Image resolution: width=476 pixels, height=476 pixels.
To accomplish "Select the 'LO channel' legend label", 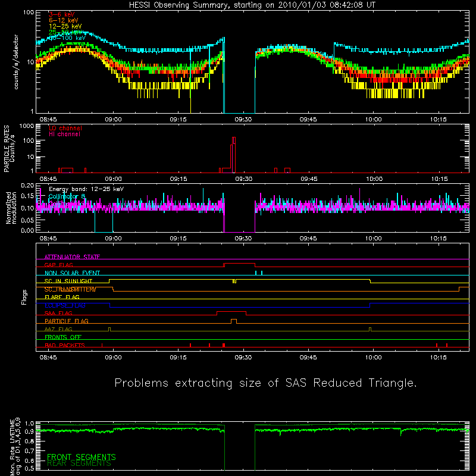I will click(x=65, y=128).
